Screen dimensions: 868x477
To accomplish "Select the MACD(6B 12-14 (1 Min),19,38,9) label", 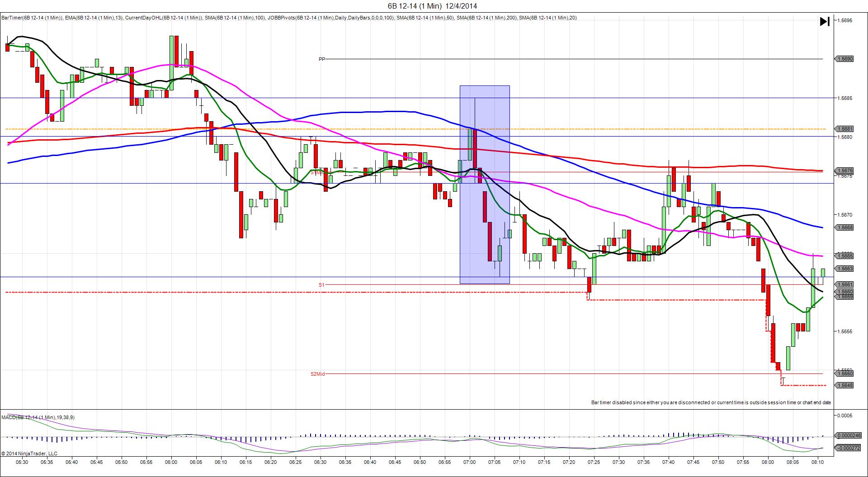I will pos(38,417).
